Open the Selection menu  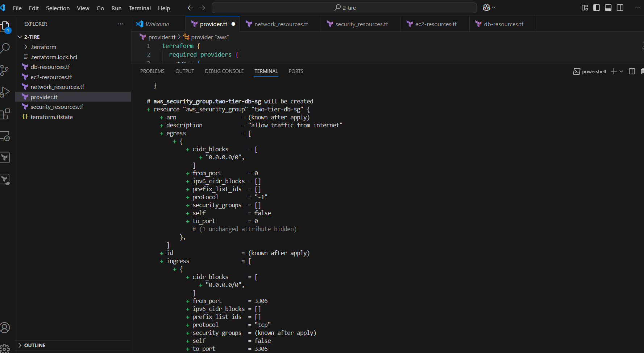tap(58, 8)
